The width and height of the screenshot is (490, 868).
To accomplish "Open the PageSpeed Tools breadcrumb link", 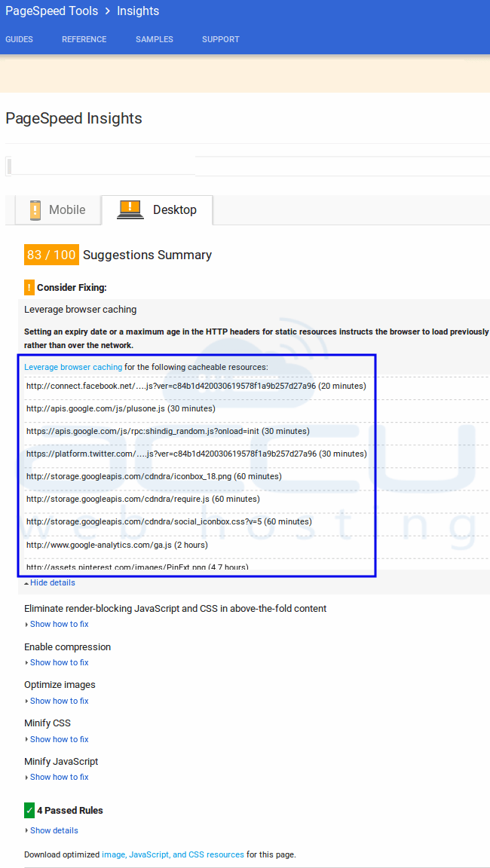I will (x=51, y=11).
